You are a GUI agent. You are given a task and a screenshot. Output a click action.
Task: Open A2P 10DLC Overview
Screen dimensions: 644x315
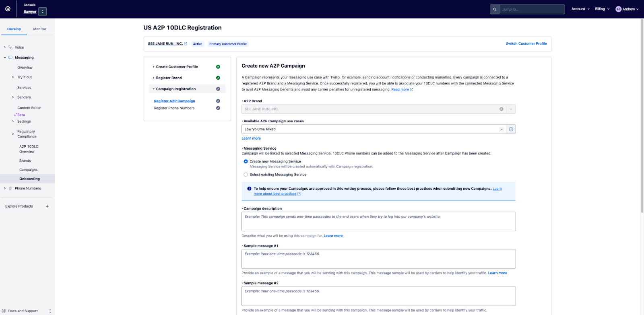coord(29,149)
